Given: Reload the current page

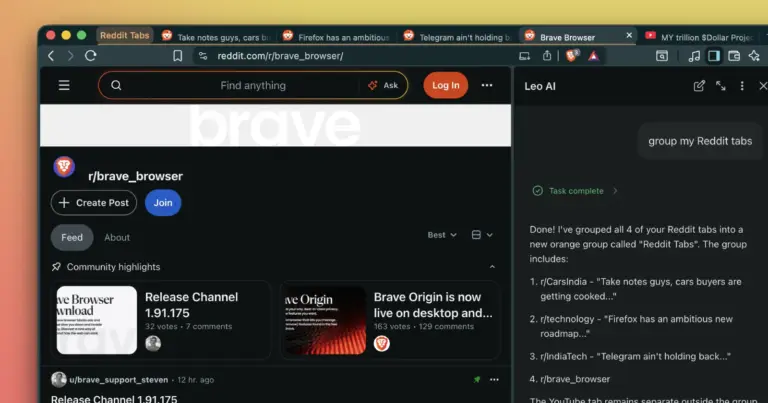Looking at the screenshot, I should coord(91,56).
